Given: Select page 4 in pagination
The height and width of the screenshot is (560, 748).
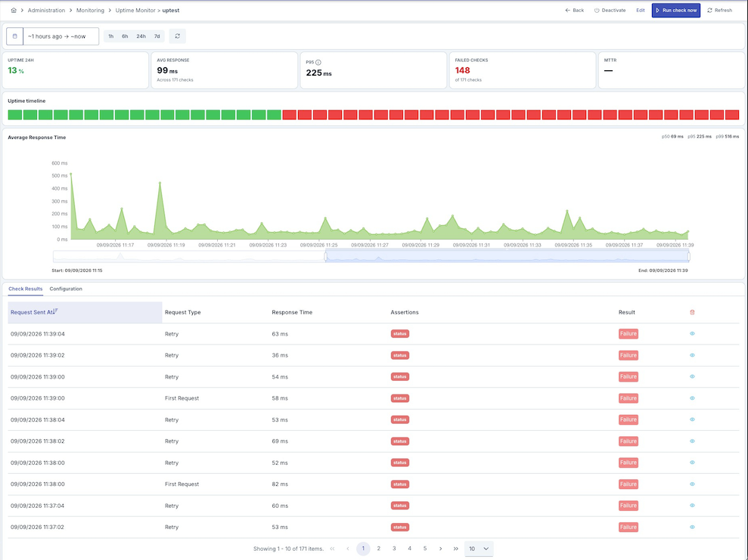Looking at the screenshot, I should tap(409, 549).
